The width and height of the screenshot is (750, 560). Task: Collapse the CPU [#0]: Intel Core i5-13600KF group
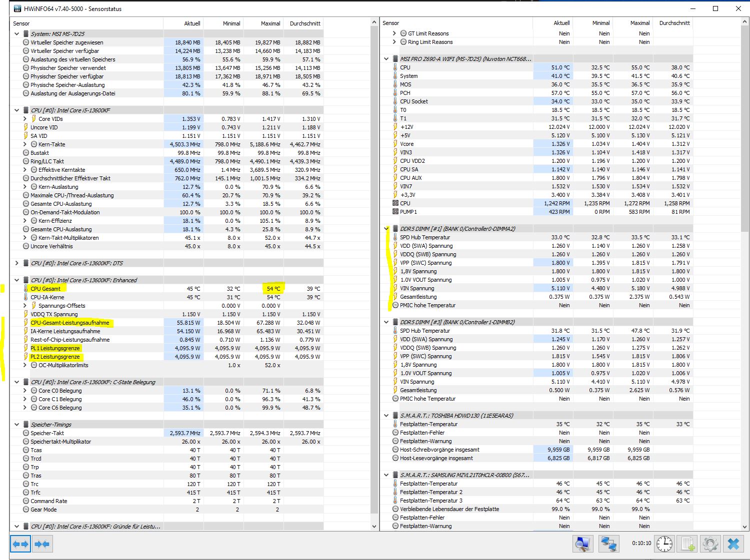16,110
